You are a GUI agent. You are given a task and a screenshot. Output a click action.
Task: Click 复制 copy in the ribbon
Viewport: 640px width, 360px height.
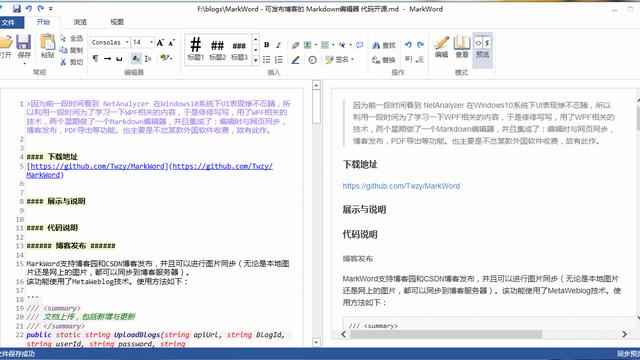(x=72, y=50)
